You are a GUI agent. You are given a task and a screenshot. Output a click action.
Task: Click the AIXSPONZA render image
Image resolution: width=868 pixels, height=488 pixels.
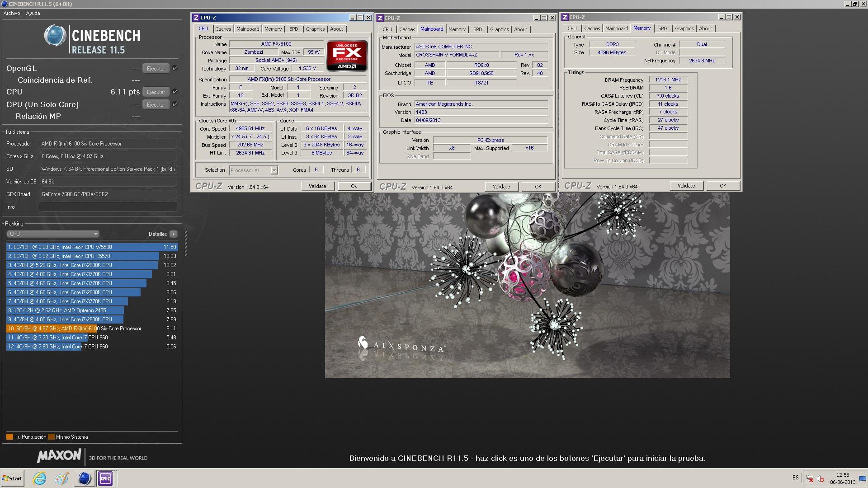(527, 286)
